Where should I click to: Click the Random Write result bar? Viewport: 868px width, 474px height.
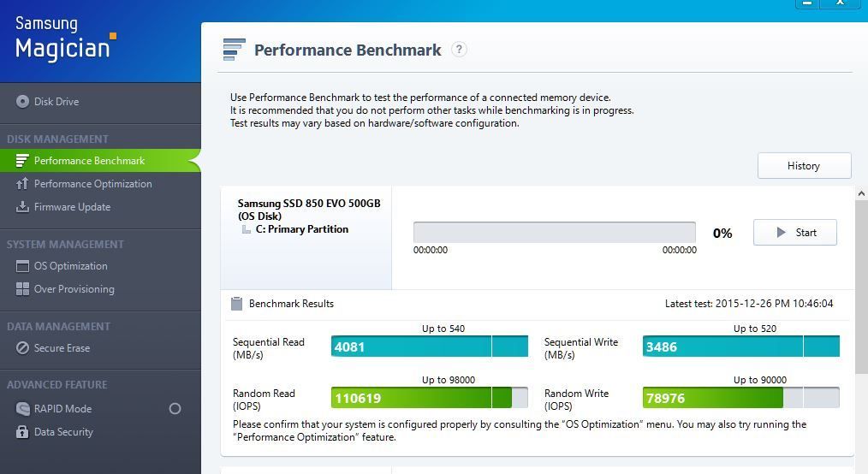tap(740, 397)
